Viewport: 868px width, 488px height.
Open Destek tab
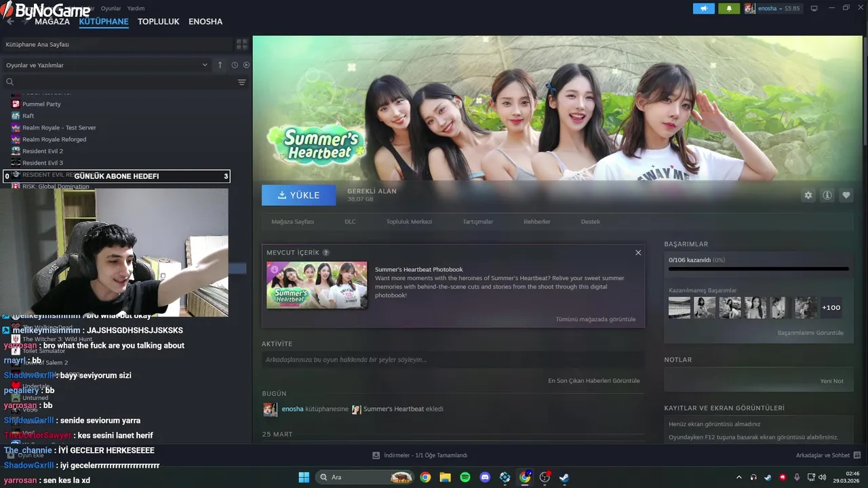(591, 222)
